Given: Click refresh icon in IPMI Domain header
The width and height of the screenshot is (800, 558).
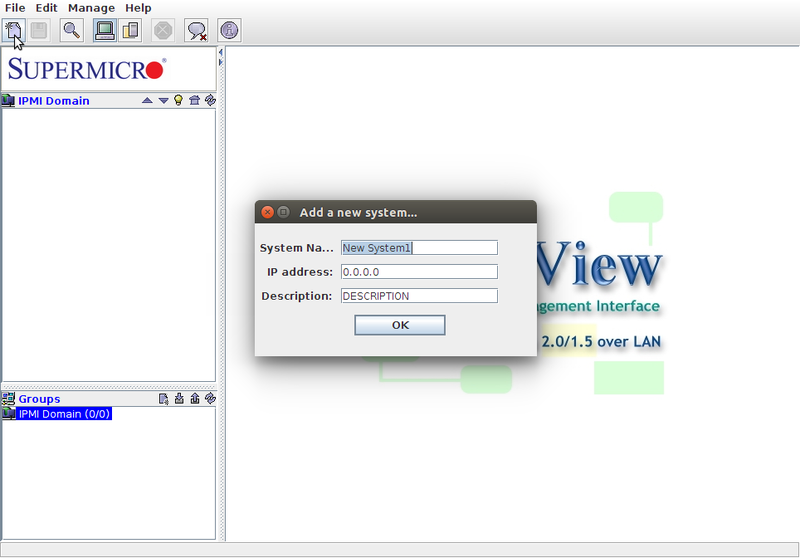Looking at the screenshot, I should point(210,100).
